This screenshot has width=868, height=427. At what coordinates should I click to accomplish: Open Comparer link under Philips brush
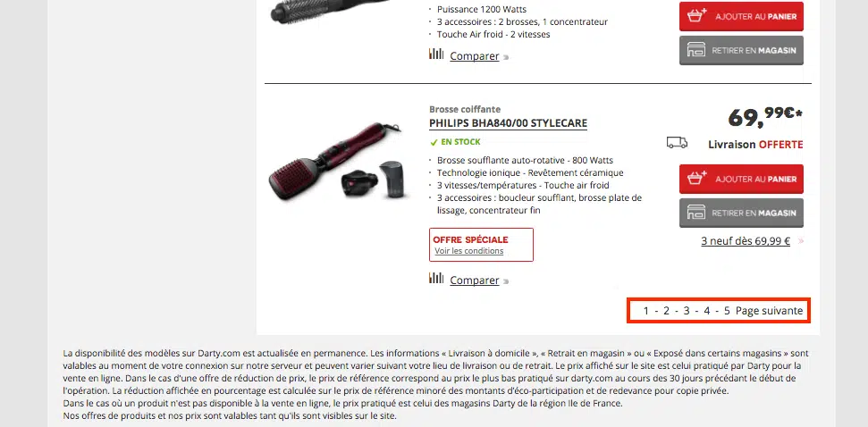point(475,280)
